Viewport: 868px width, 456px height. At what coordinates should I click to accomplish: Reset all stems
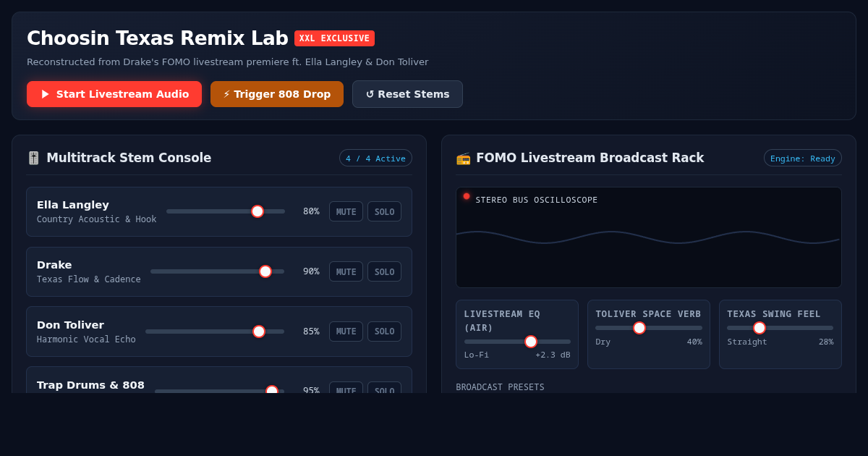pyautogui.click(x=407, y=94)
